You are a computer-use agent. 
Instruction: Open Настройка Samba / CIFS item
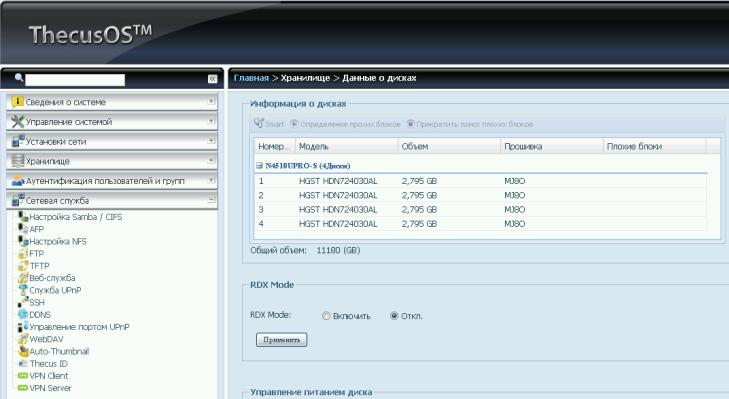pyautogui.click(x=75, y=217)
